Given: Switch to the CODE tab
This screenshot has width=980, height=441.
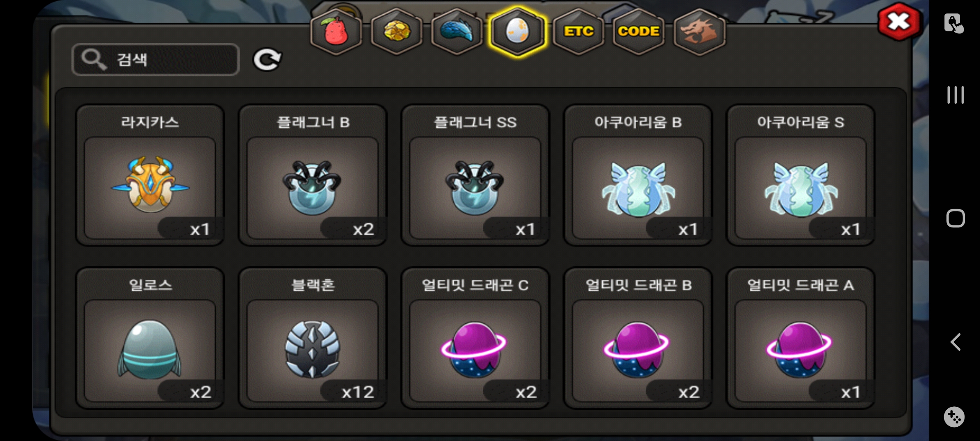Looking at the screenshot, I should 639,31.
